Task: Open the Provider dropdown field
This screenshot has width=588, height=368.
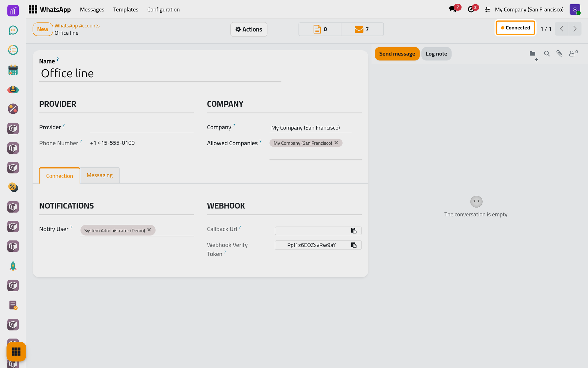Action: pos(142,128)
